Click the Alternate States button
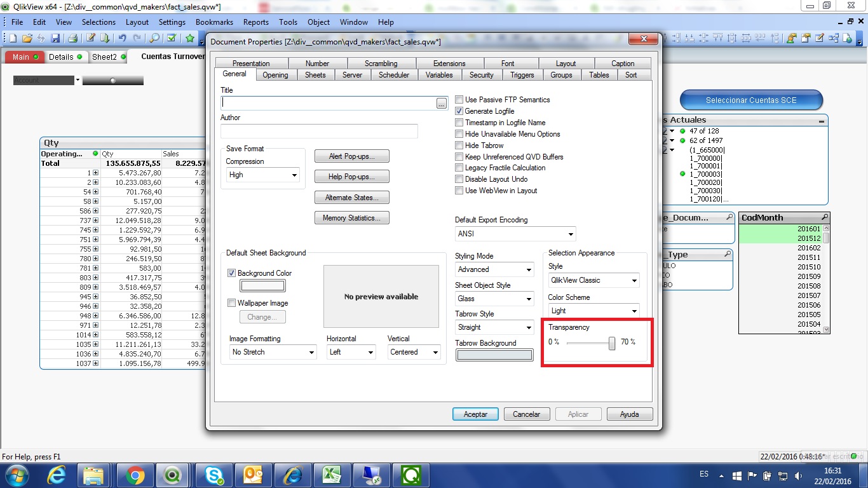The height and width of the screenshot is (488, 868). click(x=351, y=198)
